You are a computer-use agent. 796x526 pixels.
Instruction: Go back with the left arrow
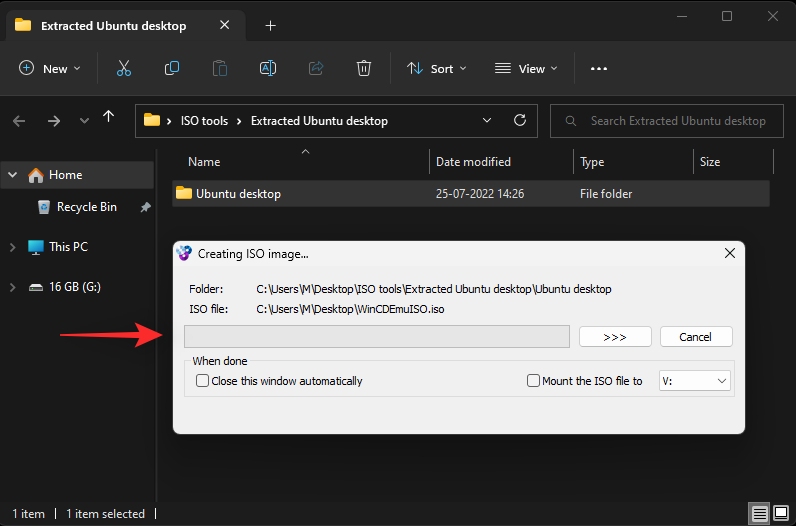coord(19,121)
